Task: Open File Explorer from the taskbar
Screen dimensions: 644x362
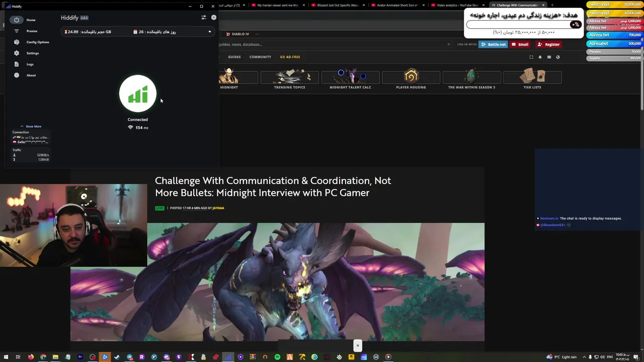Action: 55,357
